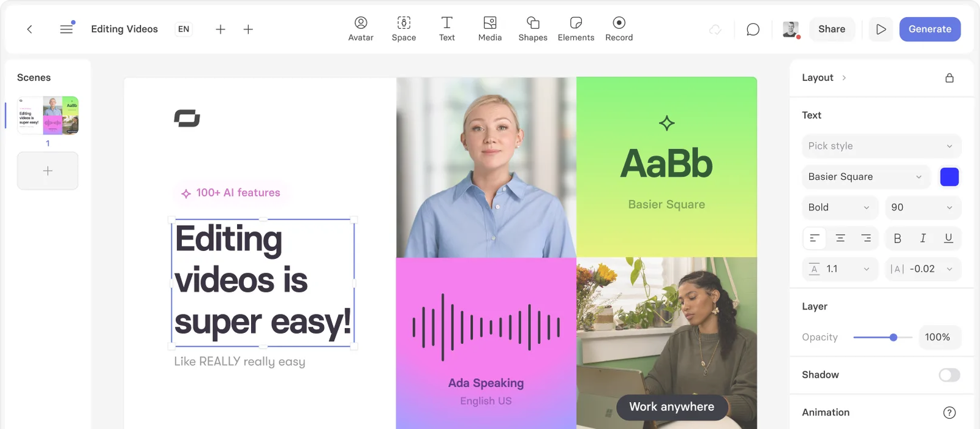The height and width of the screenshot is (429, 980).
Task: Switch language using the EN selector
Action: (x=184, y=29)
